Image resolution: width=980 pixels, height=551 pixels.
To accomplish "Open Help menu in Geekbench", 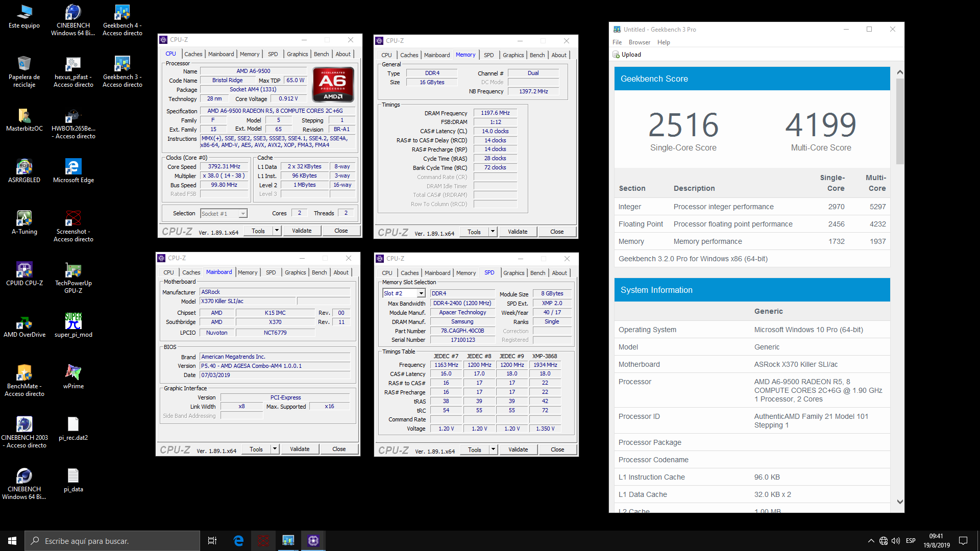I will (664, 42).
